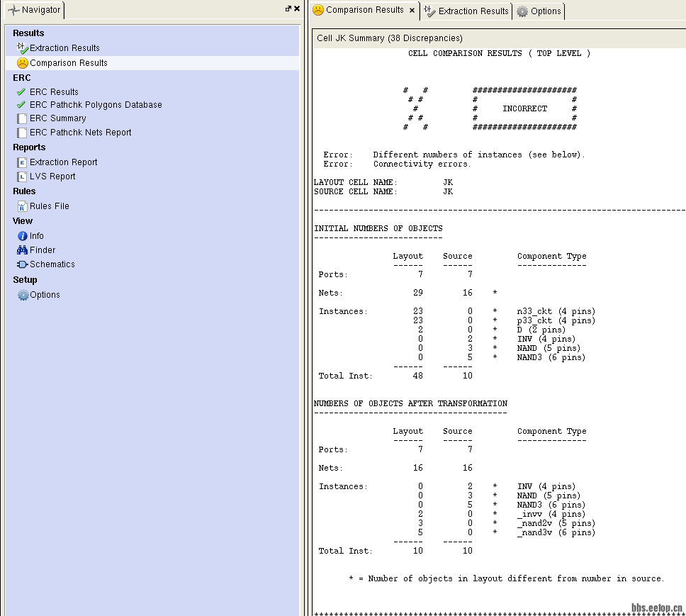
Task: Open the Finder view
Action: (43, 250)
